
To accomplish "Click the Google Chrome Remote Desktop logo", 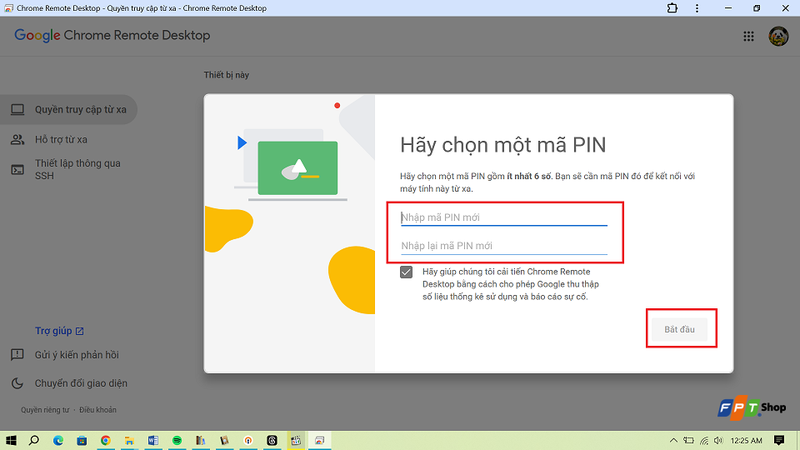I will (x=112, y=35).
